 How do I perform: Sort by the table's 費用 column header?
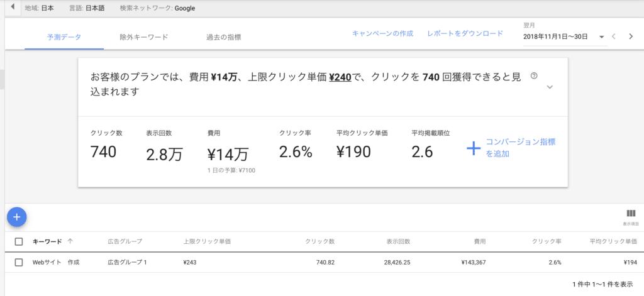[480, 241]
